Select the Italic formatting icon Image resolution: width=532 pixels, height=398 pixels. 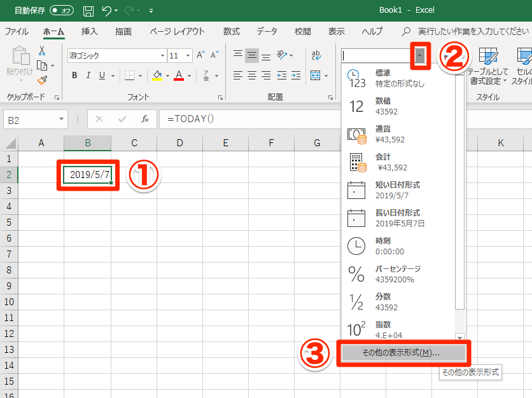tap(88, 75)
